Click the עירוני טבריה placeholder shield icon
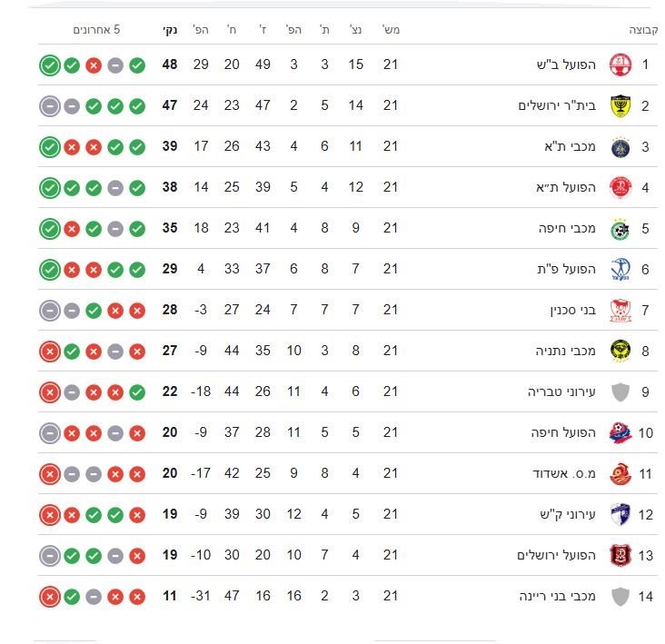This screenshot has height=644, width=665. pos(620,392)
